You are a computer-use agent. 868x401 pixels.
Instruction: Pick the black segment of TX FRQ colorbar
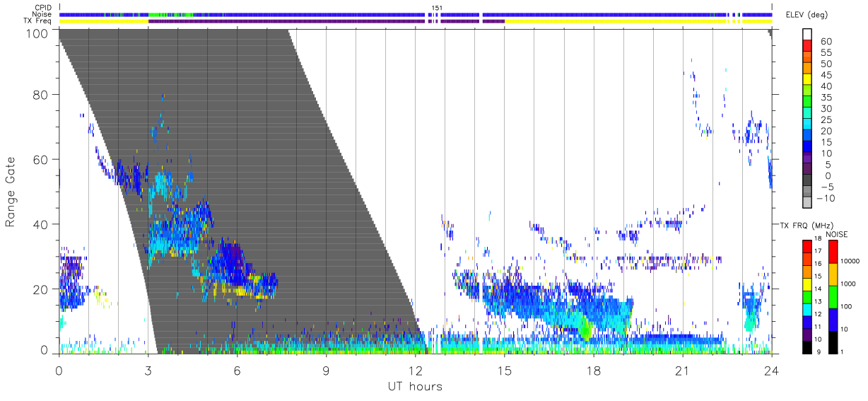(x=807, y=347)
